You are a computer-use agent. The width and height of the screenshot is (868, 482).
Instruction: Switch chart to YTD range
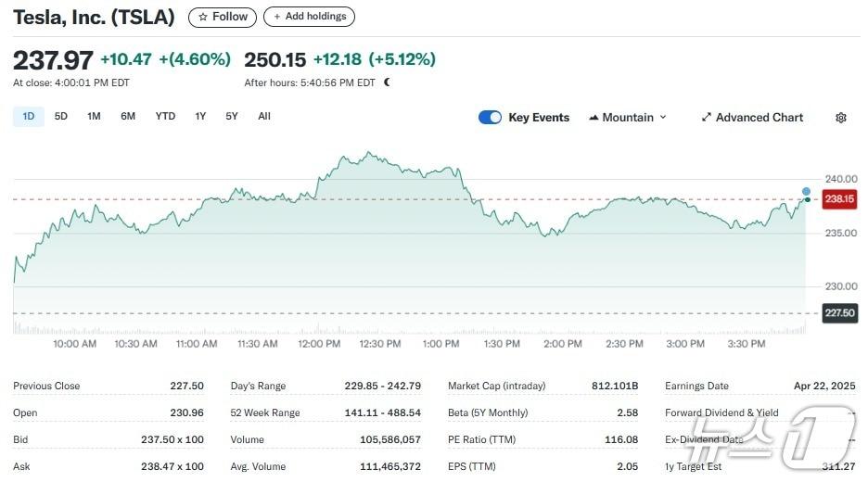(x=165, y=117)
